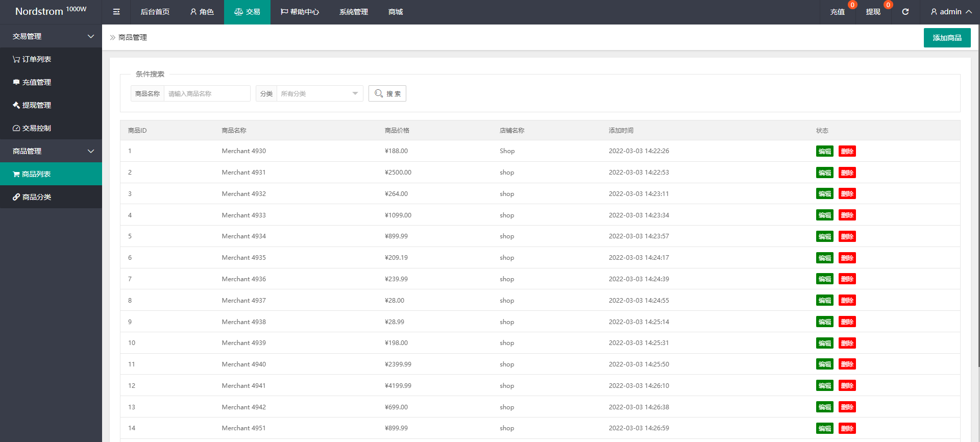
Task: Open 订单列表 with the cart icon
Action: [32, 59]
